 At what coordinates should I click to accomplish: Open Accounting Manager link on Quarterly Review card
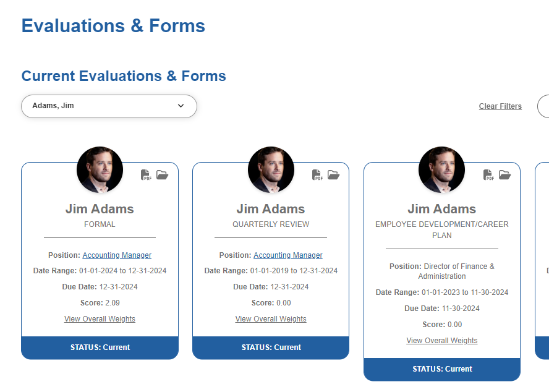click(288, 255)
